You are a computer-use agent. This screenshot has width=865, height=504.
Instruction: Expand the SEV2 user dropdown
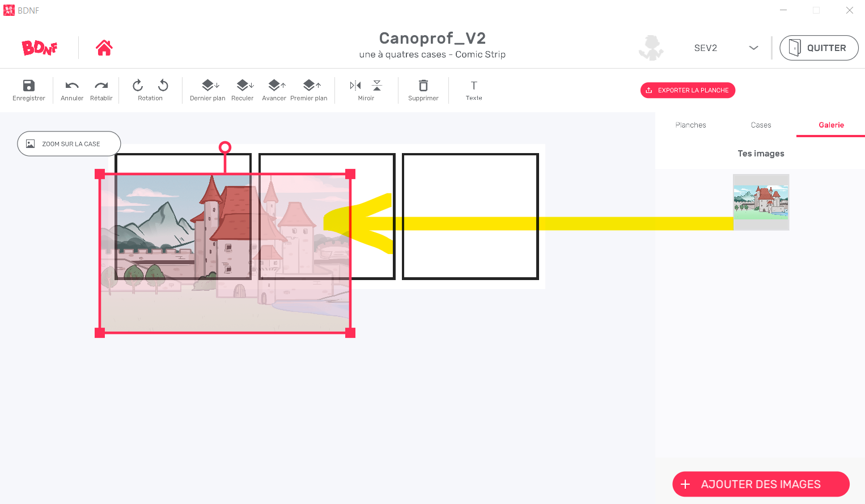pos(753,48)
